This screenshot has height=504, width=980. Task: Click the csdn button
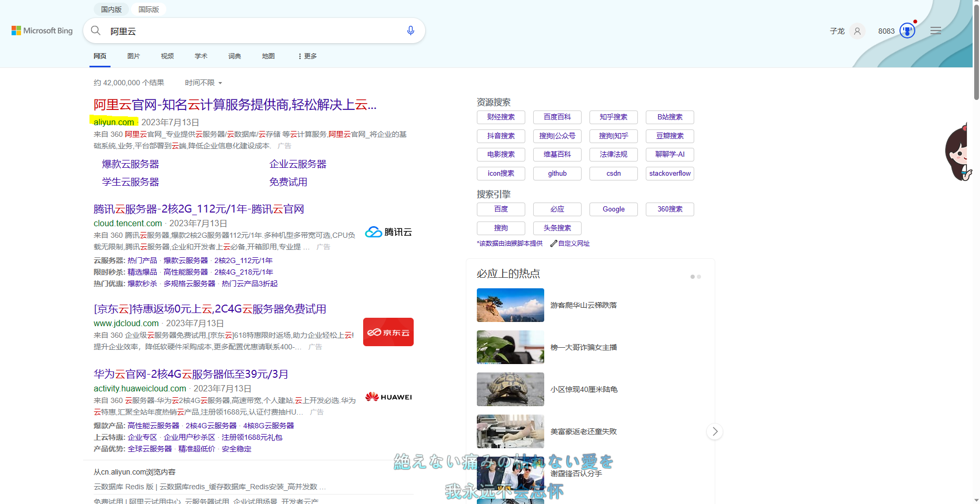tap(614, 174)
